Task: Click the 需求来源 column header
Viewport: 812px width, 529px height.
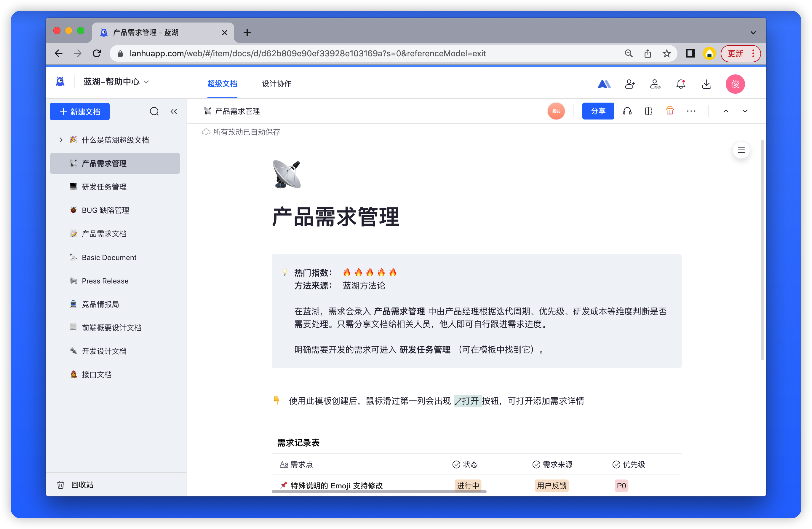Action: coord(553,464)
